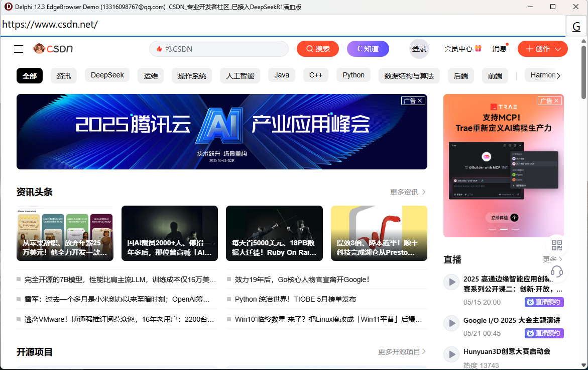Select the C++ category tab

[316, 75]
